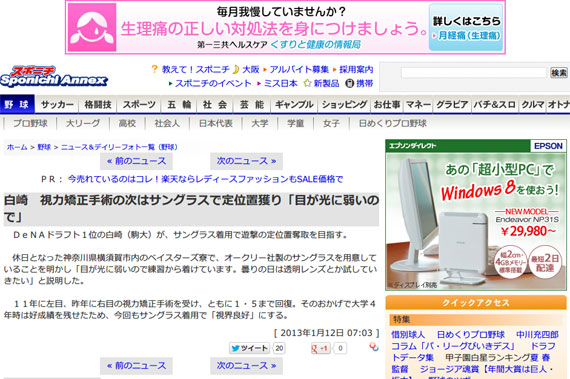Image resolution: width=570 pixels, height=379 pixels.
Task: Select プロ野球 submenu item
Action: tap(30, 124)
